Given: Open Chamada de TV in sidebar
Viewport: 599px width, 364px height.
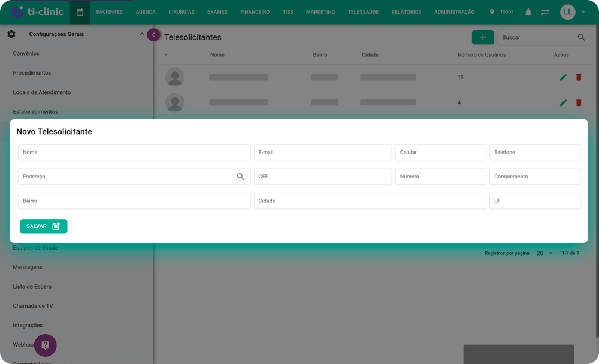Looking at the screenshot, I should coord(33,306).
